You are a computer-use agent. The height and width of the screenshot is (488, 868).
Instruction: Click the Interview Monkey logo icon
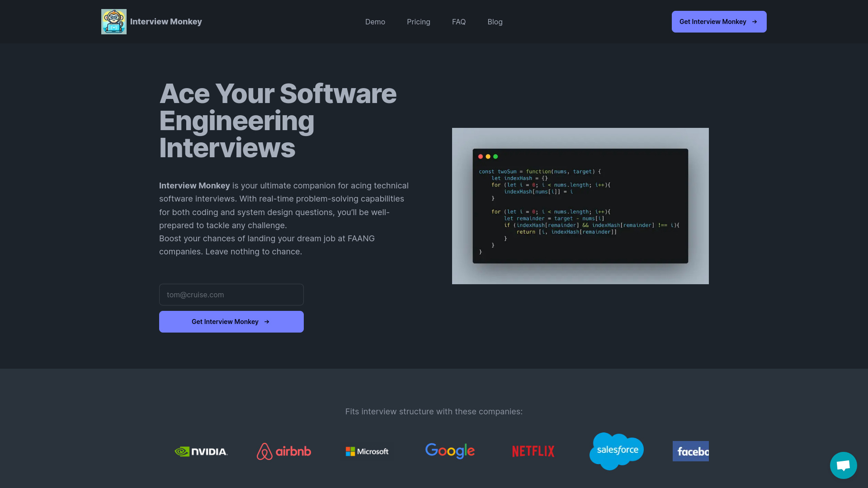pyautogui.click(x=113, y=21)
